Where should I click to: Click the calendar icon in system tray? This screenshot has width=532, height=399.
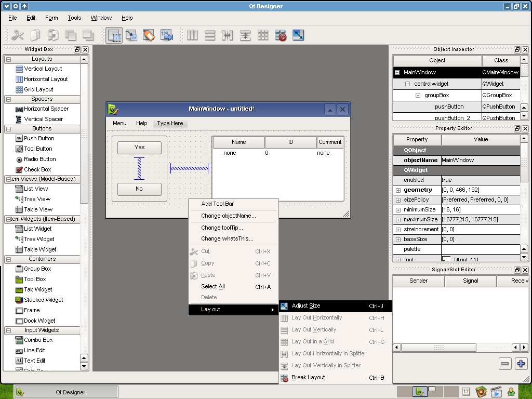coord(466,392)
